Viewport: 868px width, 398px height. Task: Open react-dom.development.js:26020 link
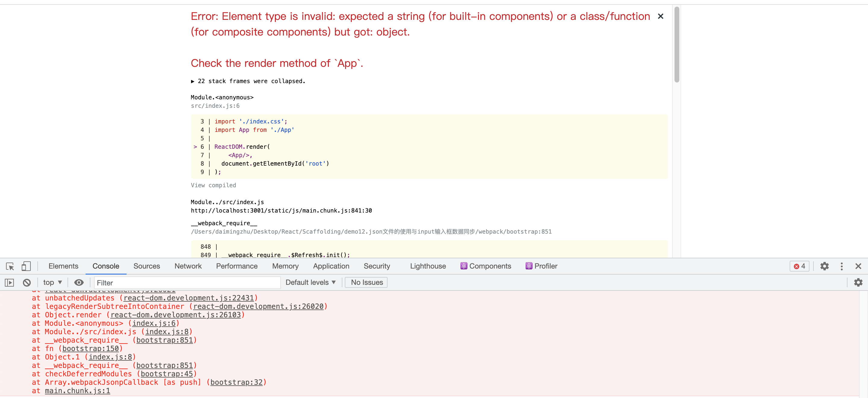pyautogui.click(x=258, y=306)
